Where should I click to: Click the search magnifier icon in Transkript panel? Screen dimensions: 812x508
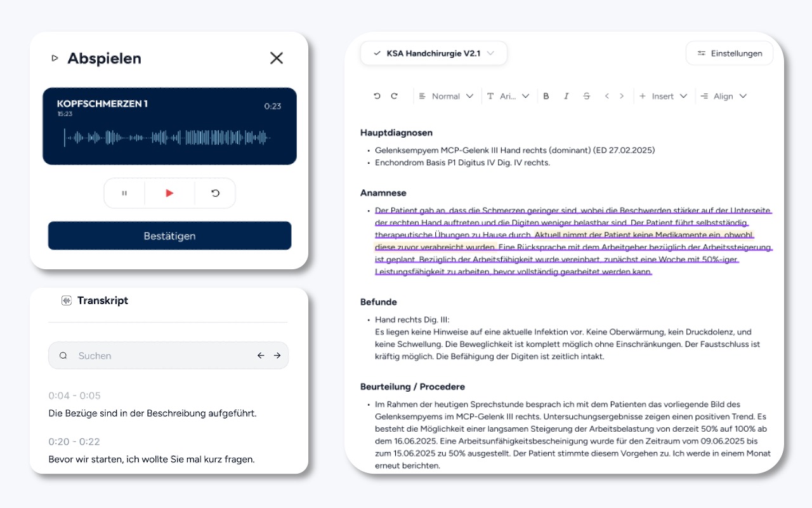[63, 356]
